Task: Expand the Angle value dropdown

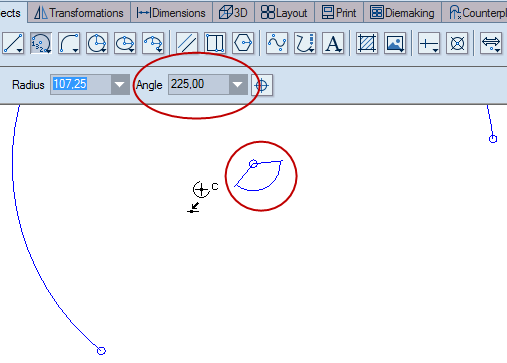Action: coord(238,85)
